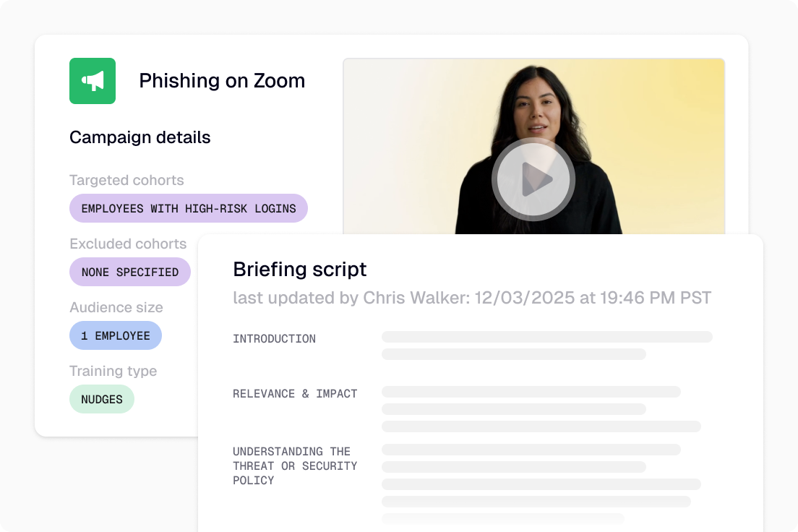The width and height of the screenshot is (798, 532).
Task: Select Understanding the Threat or Security Policy section
Action: tap(295, 465)
